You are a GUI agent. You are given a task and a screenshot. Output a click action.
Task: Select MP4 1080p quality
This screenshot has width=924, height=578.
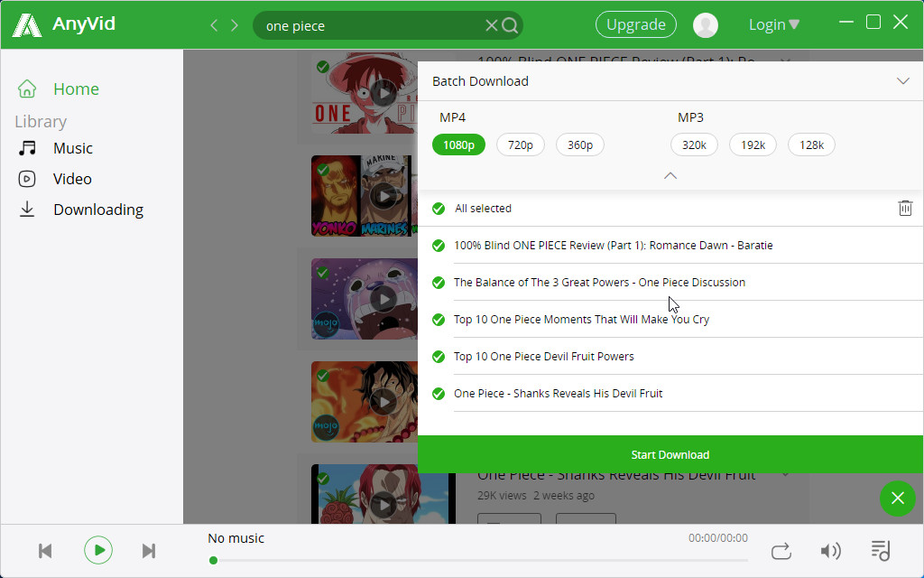[458, 145]
